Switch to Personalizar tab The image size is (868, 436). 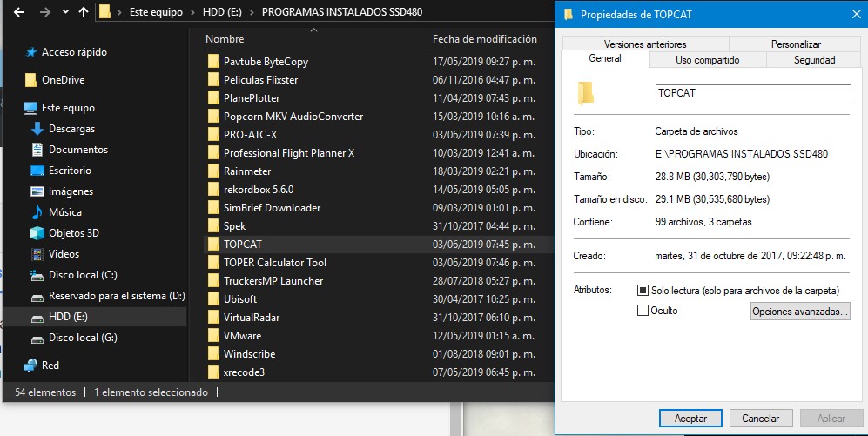point(796,44)
